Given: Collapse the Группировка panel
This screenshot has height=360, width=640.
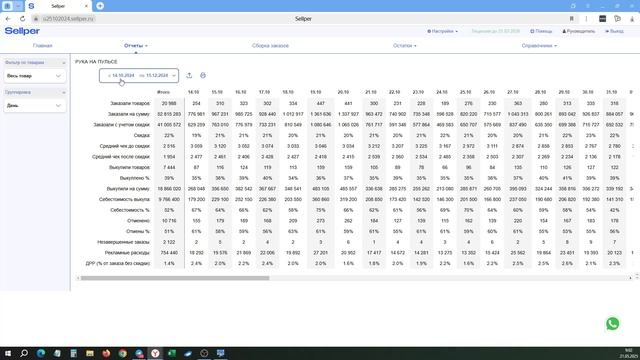Looking at the screenshot, I should (x=63, y=93).
